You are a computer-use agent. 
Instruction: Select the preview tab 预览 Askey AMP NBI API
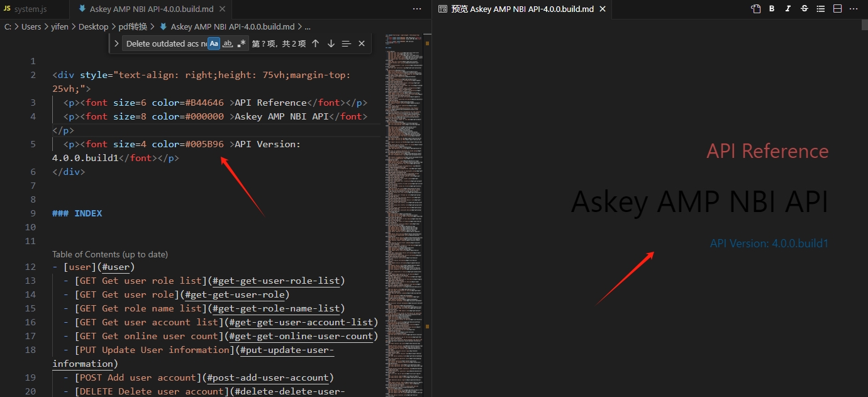[522, 9]
